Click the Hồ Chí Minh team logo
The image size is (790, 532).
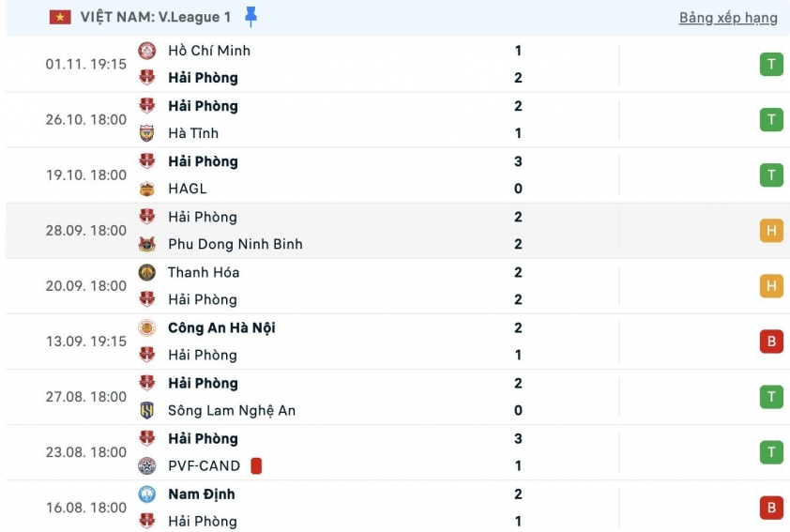(x=147, y=51)
